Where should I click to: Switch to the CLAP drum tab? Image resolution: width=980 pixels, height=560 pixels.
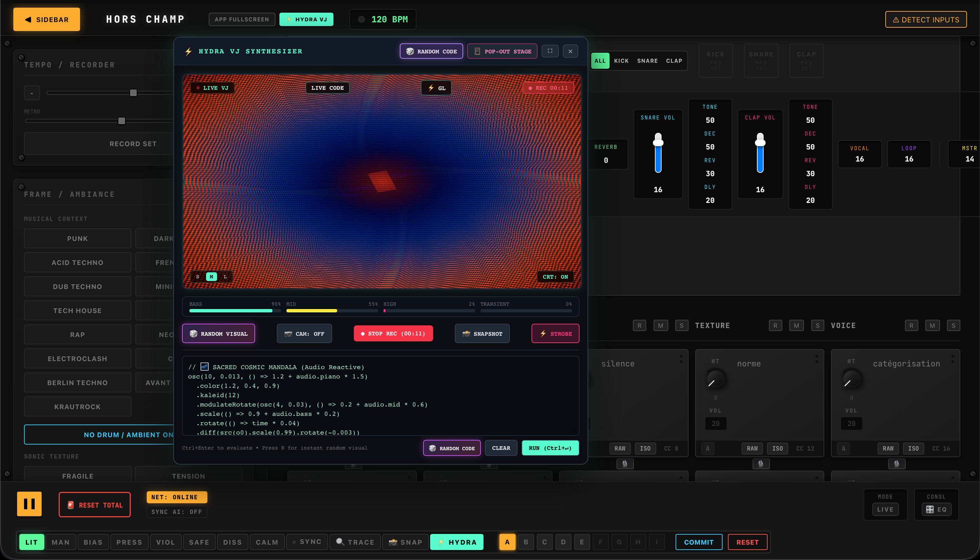click(674, 60)
